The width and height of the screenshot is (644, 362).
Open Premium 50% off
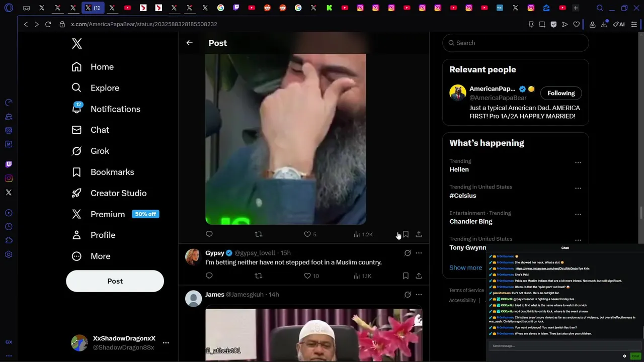coord(115,214)
